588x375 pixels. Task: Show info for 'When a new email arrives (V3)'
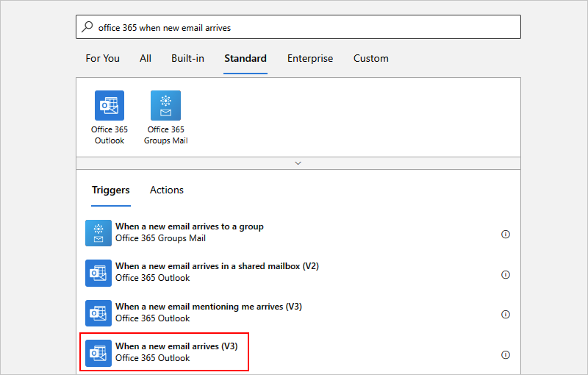(x=506, y=354)
